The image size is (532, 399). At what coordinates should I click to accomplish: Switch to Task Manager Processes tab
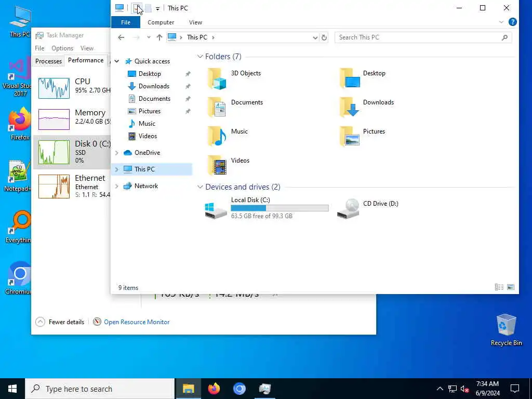tap(48, 61)
